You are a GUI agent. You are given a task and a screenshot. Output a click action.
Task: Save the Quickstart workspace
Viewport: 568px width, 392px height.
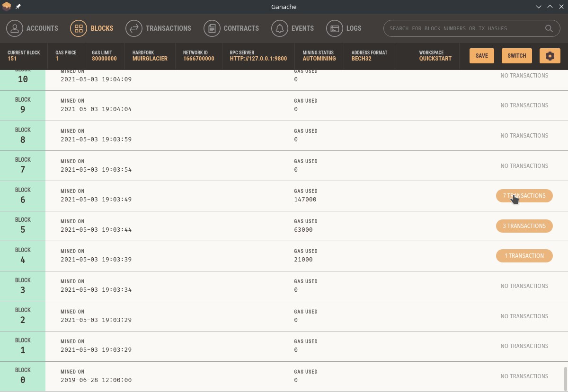(482, 56)
